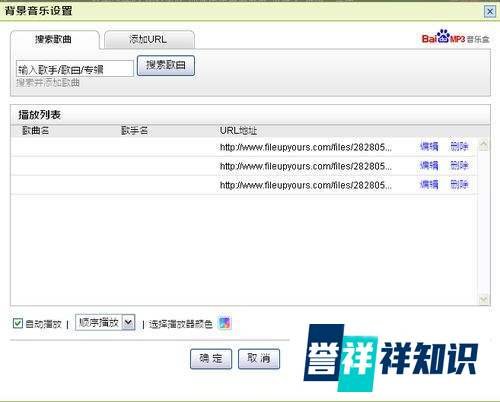This screenshot has width=500, height=402.
Task: Expand the 顺序播放 play order dropdown
Action: click(128, 322)
